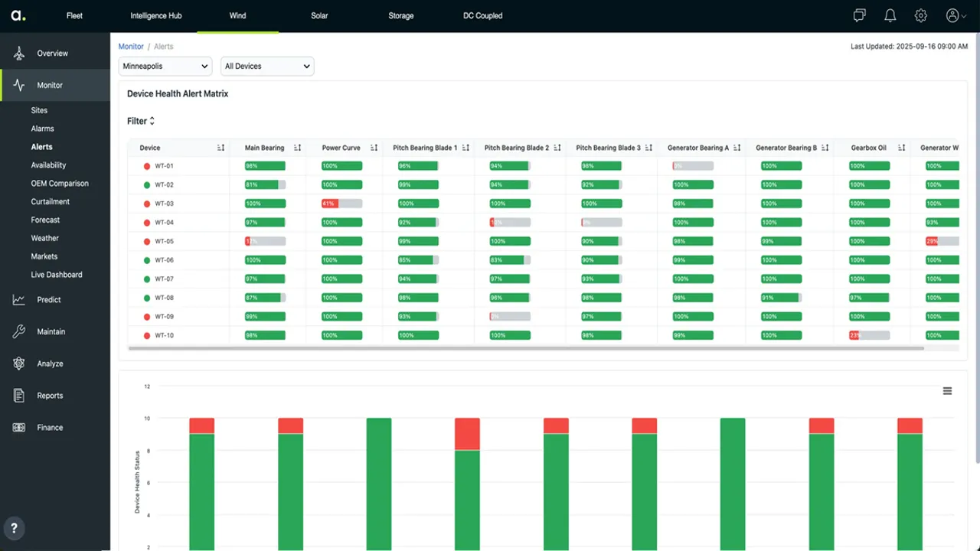
Task: Toggle sorting on the Power Curve column
Action: coord(374,148)
